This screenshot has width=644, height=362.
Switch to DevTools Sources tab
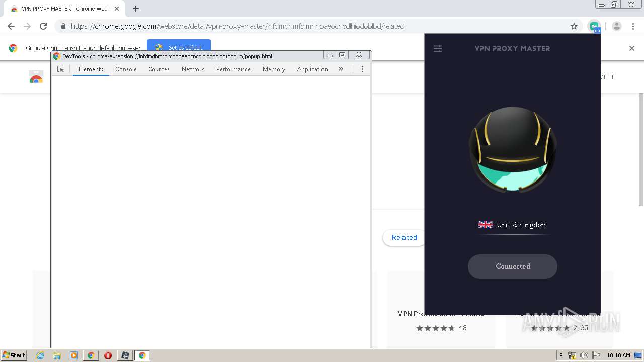coord(159,69)
